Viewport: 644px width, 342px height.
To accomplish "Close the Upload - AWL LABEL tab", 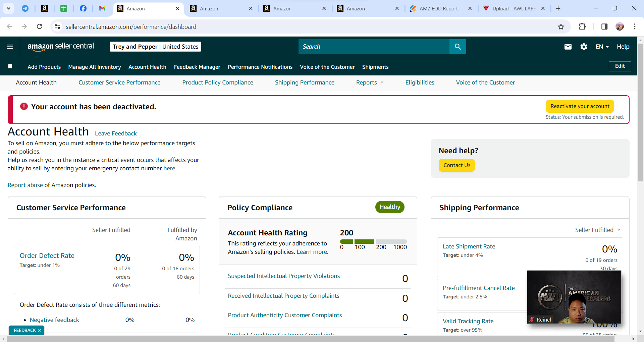I will click(543, 8).
